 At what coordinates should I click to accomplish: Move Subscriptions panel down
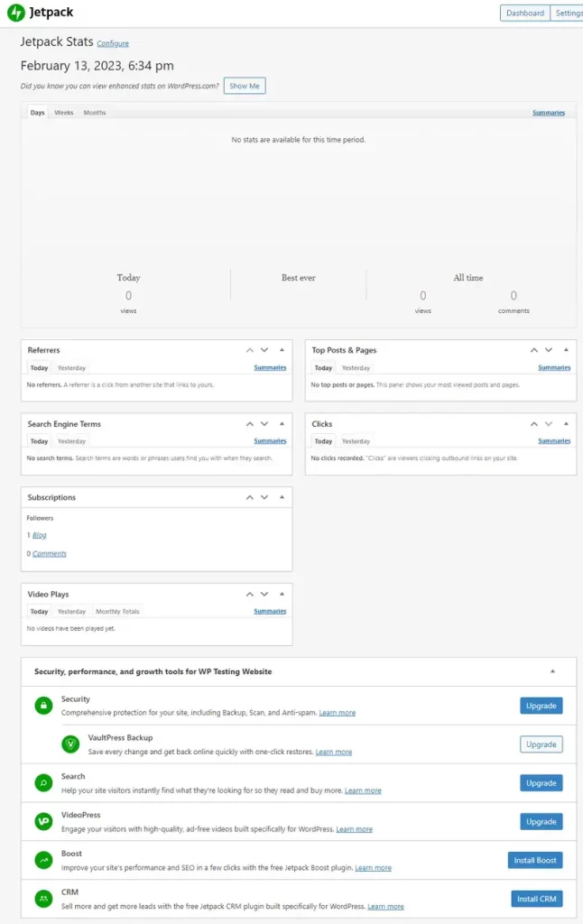point(264,497)
